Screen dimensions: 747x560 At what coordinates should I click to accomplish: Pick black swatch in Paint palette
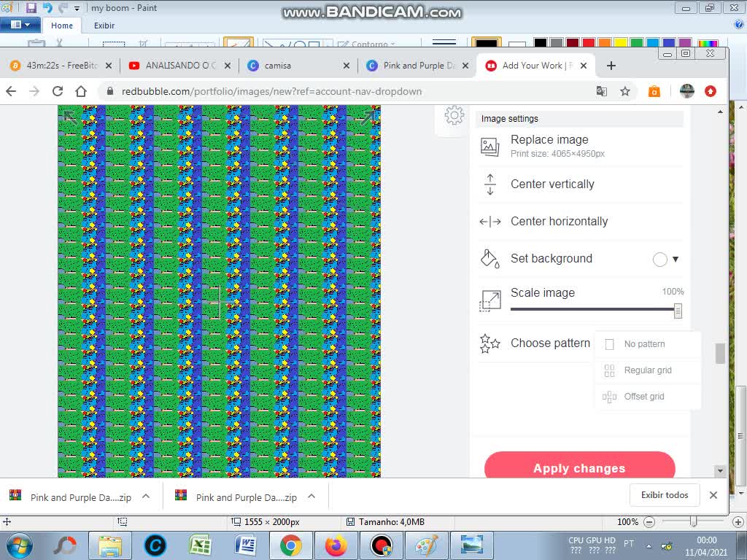click(x=540, y=43)
